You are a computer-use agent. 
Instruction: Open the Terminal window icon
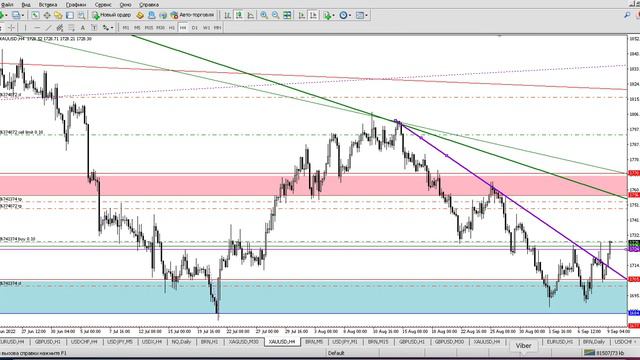(x=70, y=15)
